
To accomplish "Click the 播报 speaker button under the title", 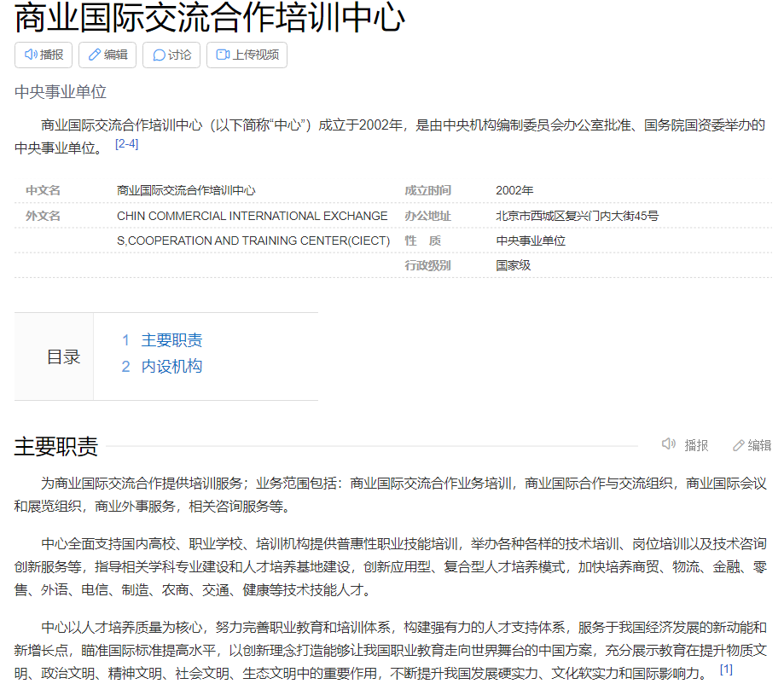I will tap(44, 55).
